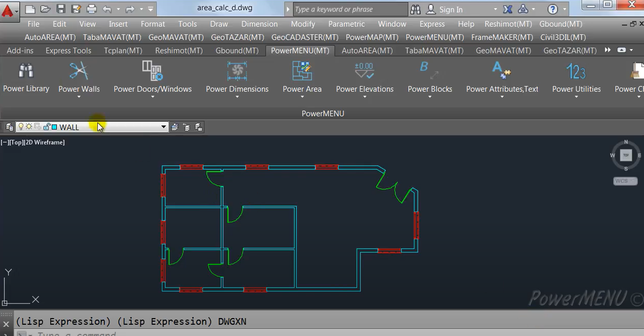This screenshot has height=336, width=644.
Task: Click the [Top] viewport view control
Action: [x=16, y=142]
